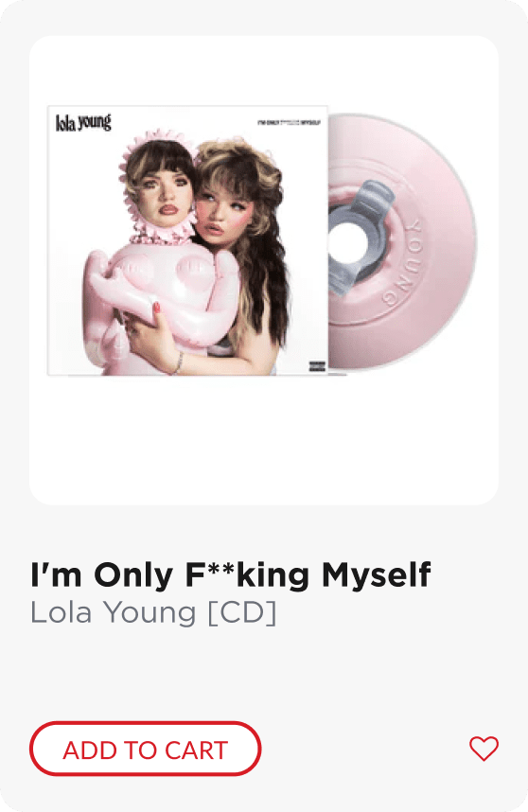Select the Lola Young [CD] subtitle text
This screenshot has height=812, width=528.
click(x=153, y=612)
